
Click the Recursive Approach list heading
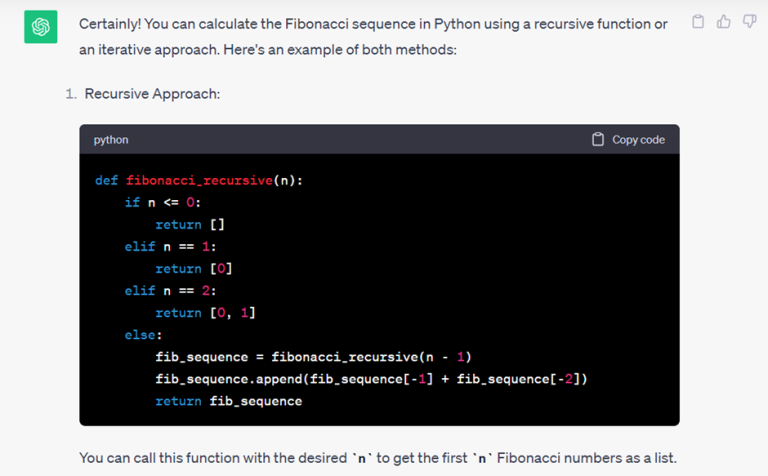pyautogui.click(x=152, y=93)
